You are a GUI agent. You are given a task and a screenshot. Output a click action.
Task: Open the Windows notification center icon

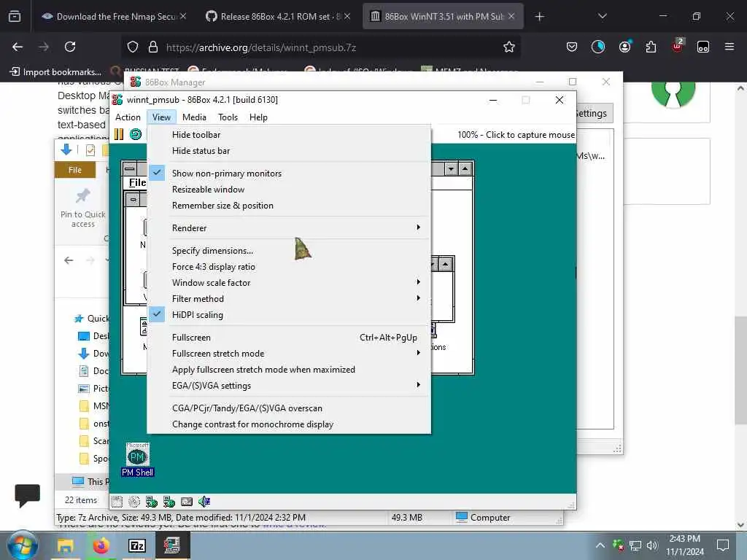pyautogui.click(x=723, y=545)
